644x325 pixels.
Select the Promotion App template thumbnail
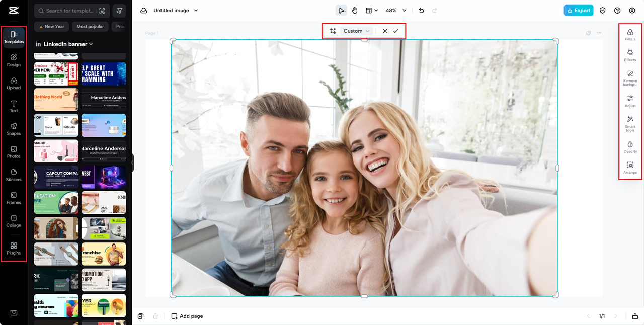tap(104, 280)
